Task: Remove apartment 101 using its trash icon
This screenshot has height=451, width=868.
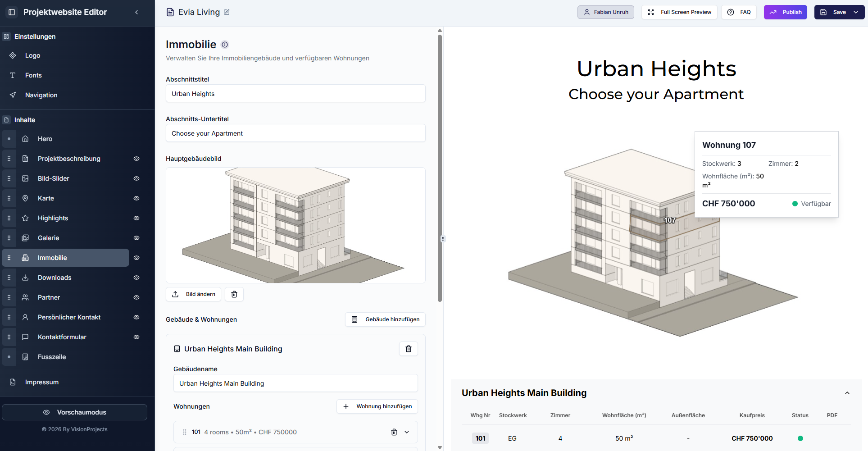Action: click(x=394, y=432)
